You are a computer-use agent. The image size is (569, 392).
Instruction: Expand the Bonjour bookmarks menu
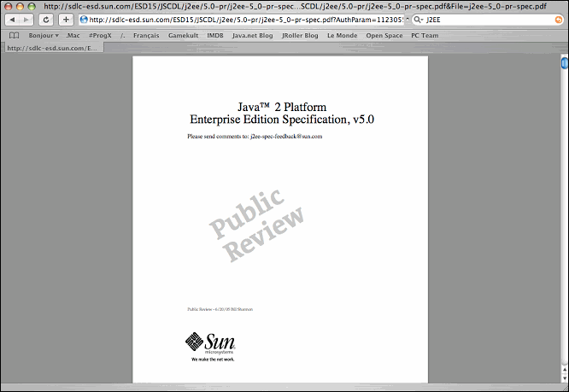coord(44,36)
